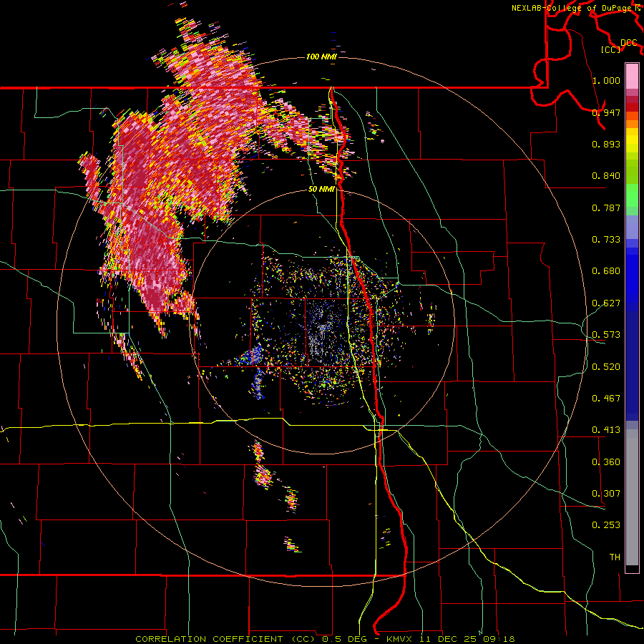Click the 1.000 value on the color scale
The height and width of the screenshot is (644, 644).
(606, 80)
